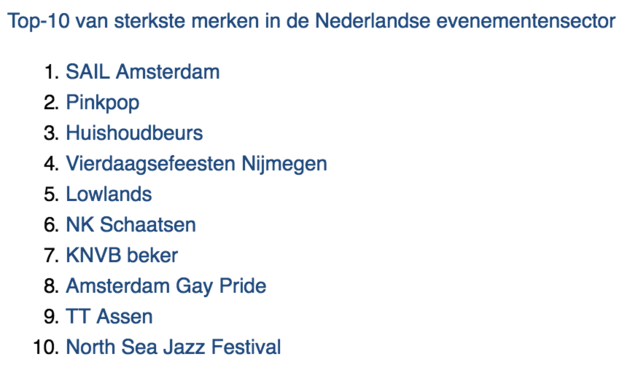Image resolution: width=630 pixels, height=370 pixels.
Task: Click list number 10 before North Sea Jazz
Action: tap(46, 347)
